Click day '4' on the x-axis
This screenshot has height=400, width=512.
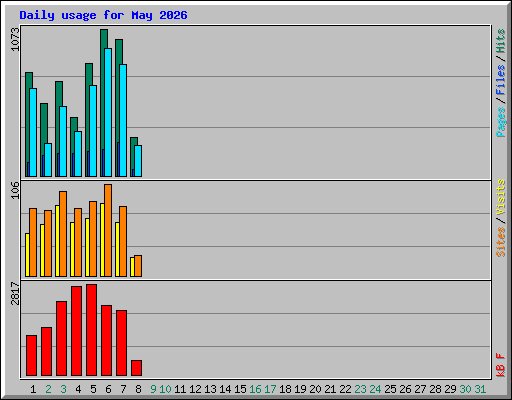78,389
